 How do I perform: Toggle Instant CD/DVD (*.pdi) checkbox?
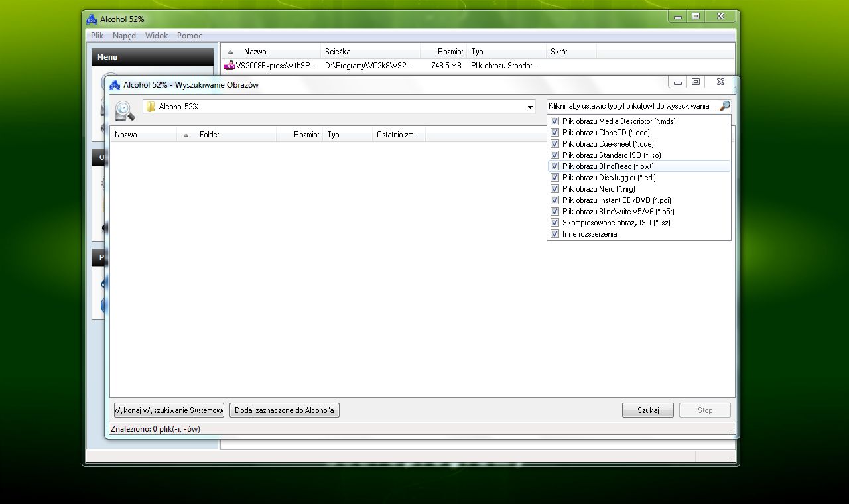(x=555, y=200)
